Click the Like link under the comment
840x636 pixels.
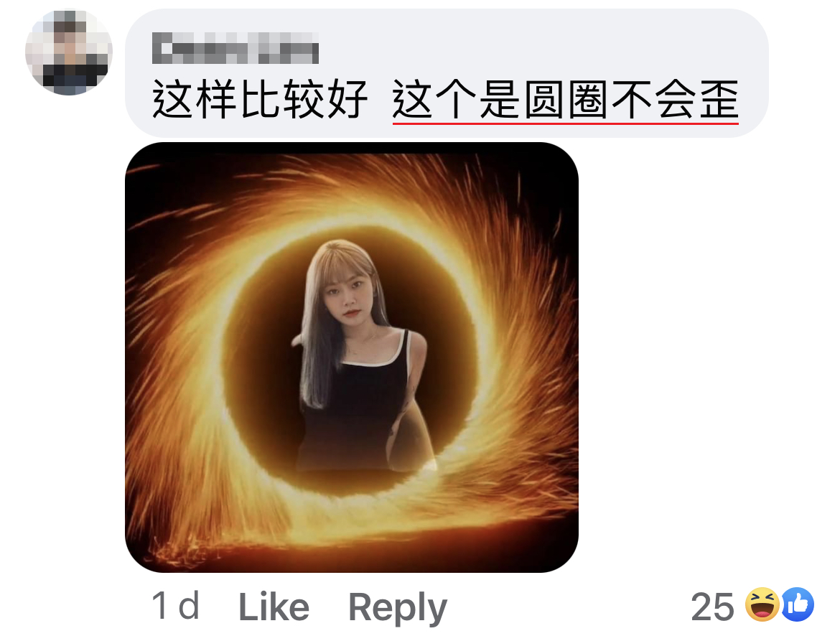(x=274, y=607)
